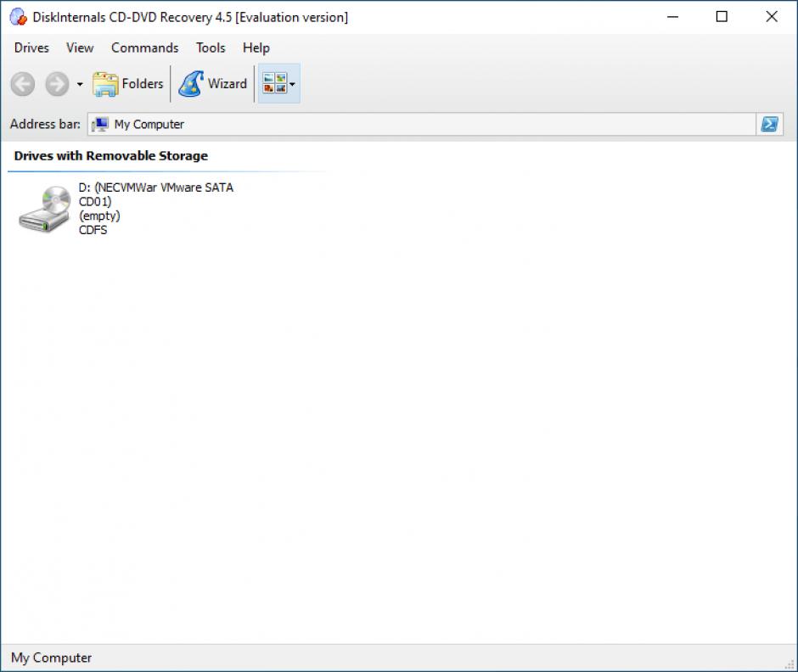The width and height of the screenshot is (798, 672).
Task: Click the window resize grip corner
Action: point(790,664)
